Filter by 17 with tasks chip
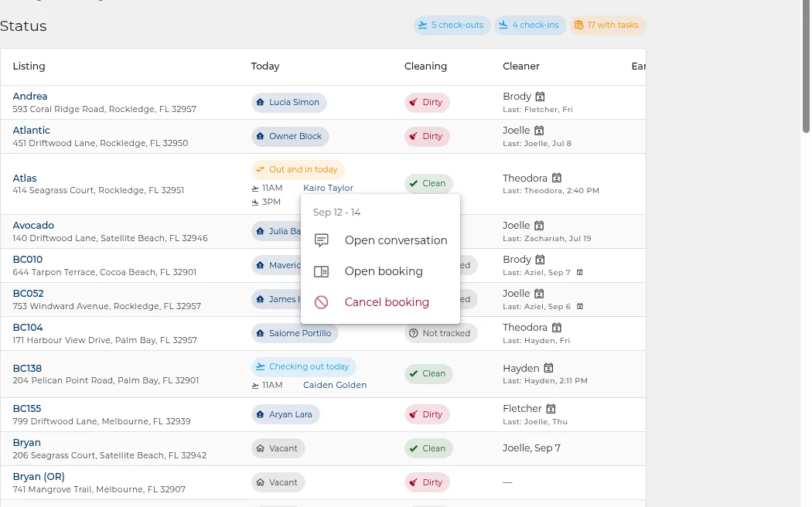The image size is (812, 507). click(x=607, y=25)
